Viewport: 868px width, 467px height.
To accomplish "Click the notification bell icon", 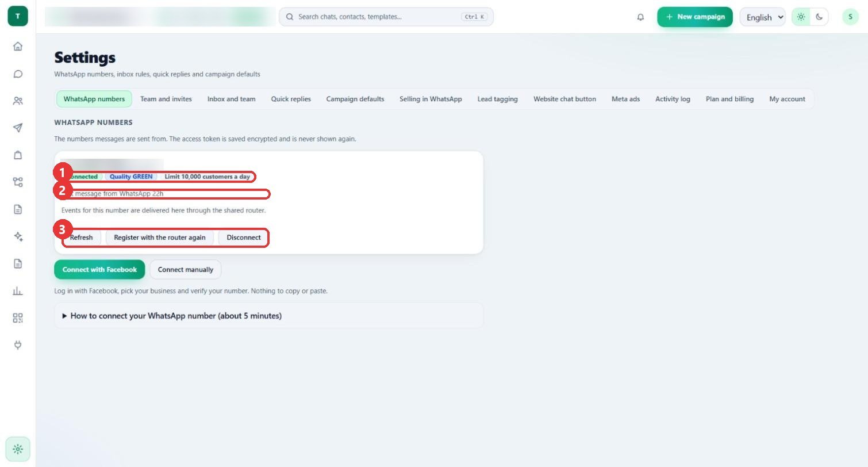I will point(640,17).
